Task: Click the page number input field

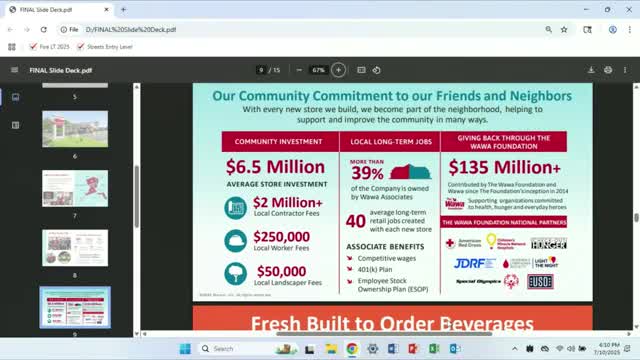Action: coord(261,70)
